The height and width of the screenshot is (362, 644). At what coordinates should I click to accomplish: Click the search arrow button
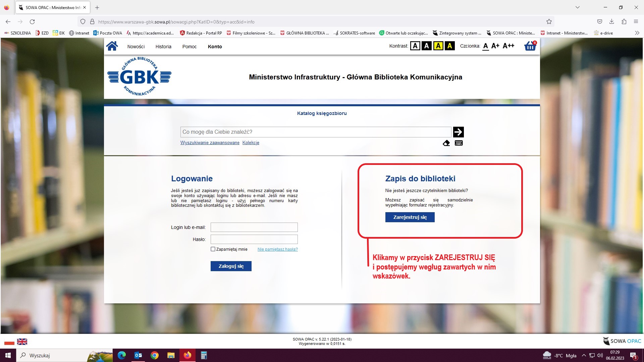click(x=458, y=132)
